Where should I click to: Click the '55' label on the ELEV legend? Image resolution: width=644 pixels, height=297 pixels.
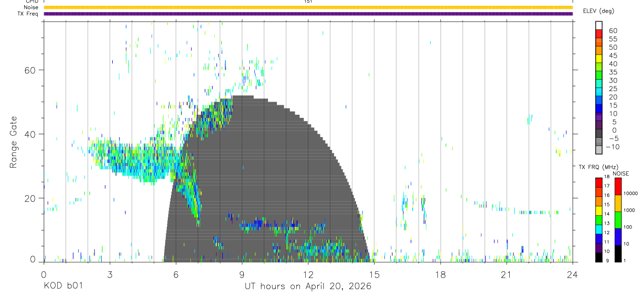(613, 39)
